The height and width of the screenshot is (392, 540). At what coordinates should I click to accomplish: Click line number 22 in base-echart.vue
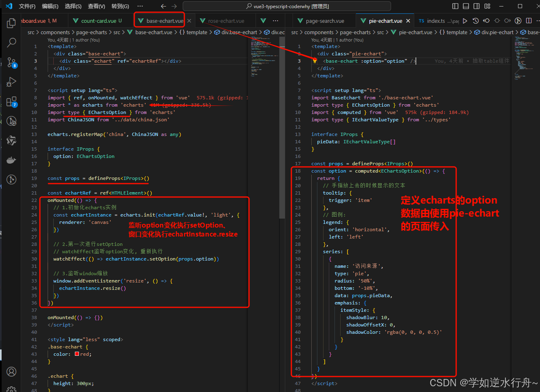(34, 200)
